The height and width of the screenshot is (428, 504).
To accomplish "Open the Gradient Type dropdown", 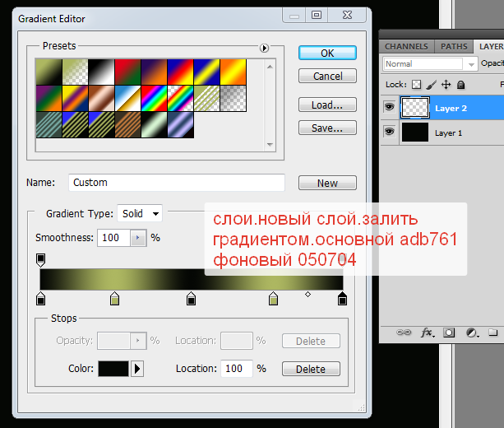I will click(140, 213).
